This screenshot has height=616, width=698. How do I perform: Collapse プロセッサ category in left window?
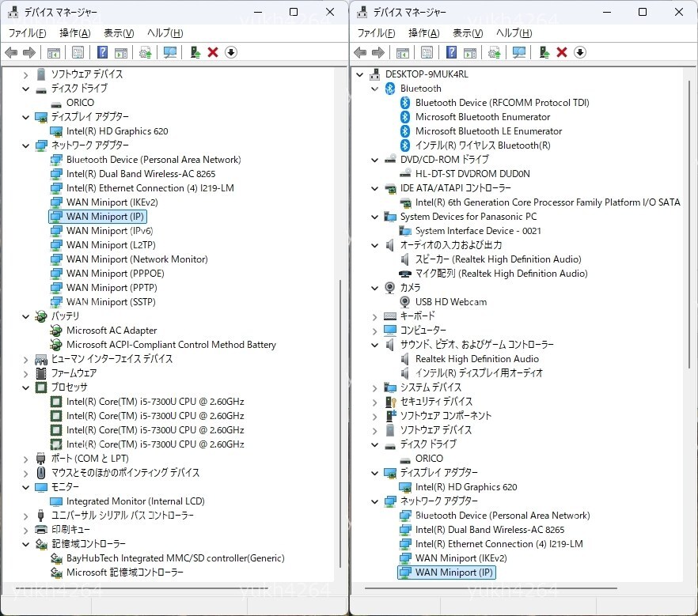pos(26,387)
